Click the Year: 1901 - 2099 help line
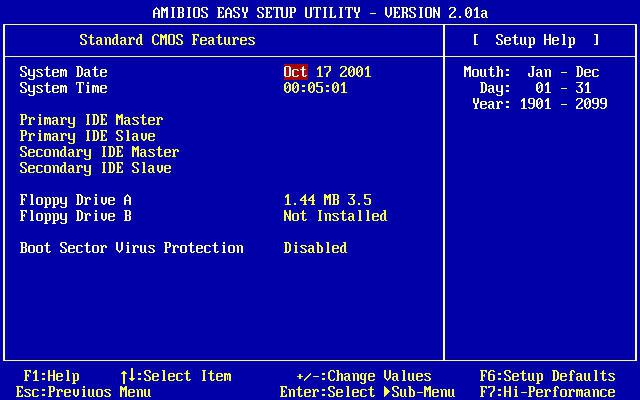640x400 pixels. click(x=540, y=104)
